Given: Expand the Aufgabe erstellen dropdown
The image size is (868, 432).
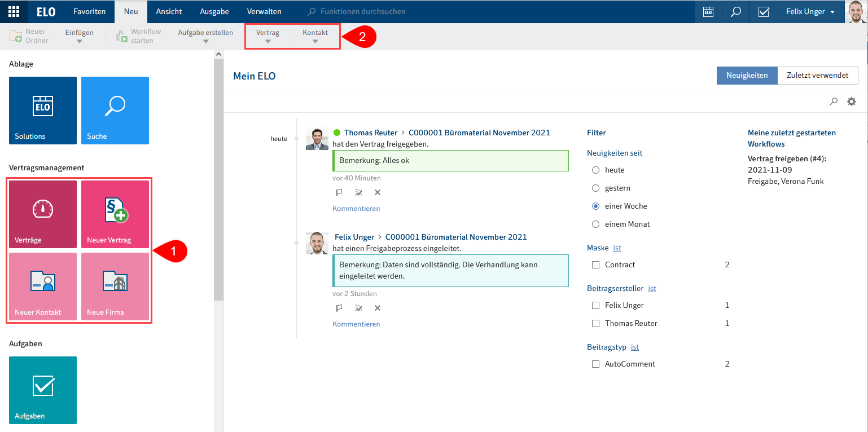Looking at the screenshot, I should coord(205,36).
